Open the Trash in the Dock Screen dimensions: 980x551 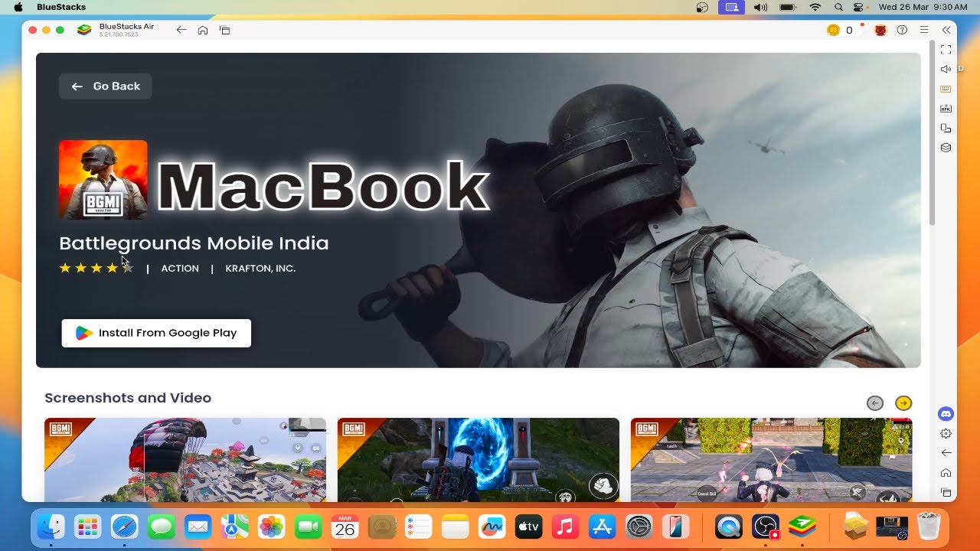(x=928, y=527)
